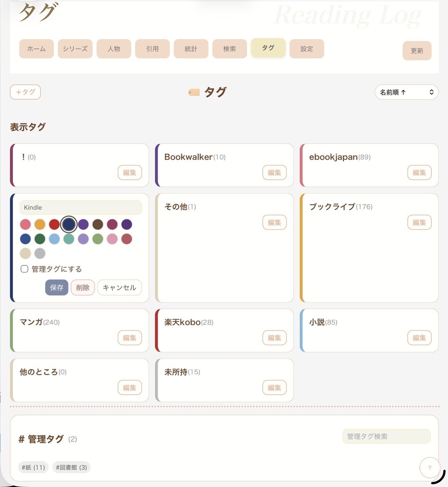
Task: Pick the selected navy color swatch
Action: (x=69, y=224)
